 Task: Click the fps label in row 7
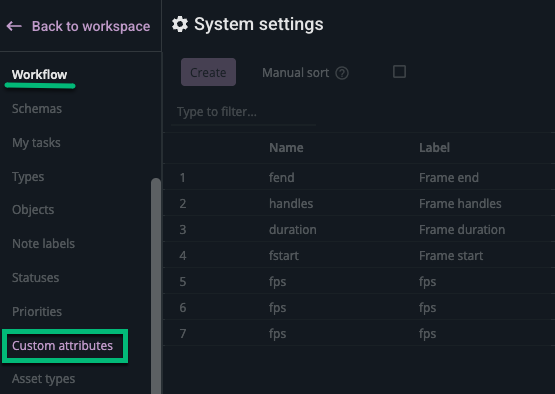click(x=428, y=334)
